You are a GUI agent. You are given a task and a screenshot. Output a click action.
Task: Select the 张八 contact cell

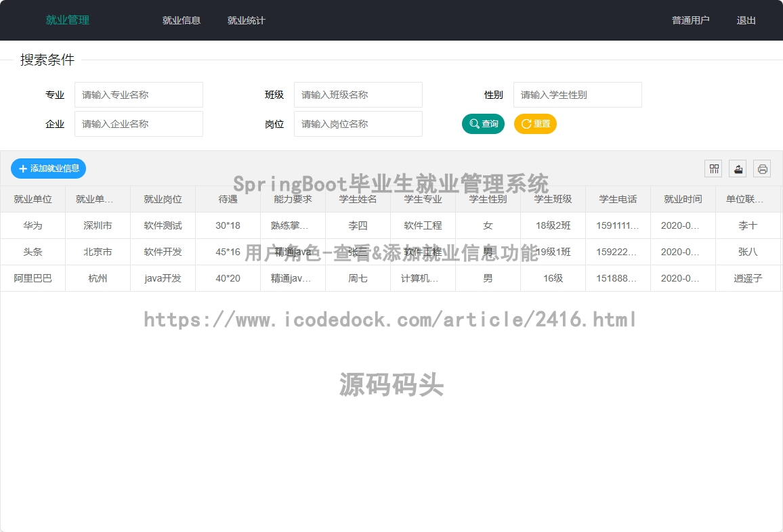coord(748,252)
